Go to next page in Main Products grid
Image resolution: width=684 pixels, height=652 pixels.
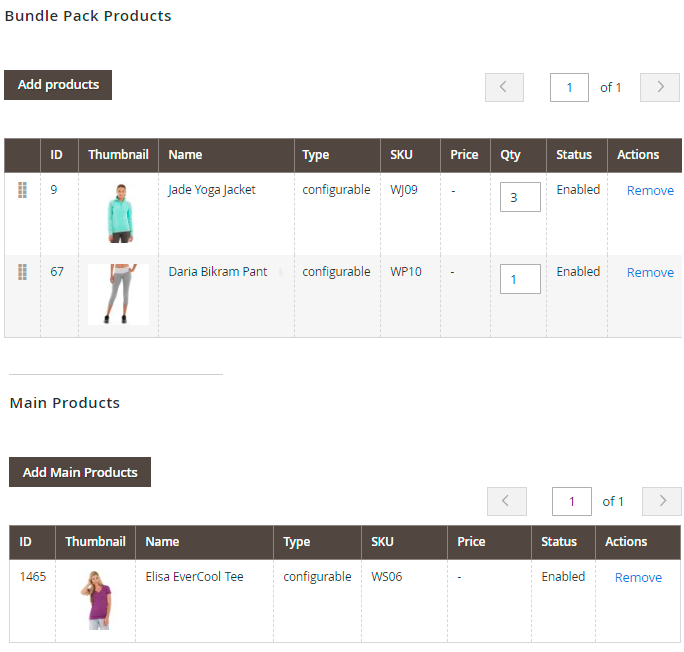pos(662,501)
